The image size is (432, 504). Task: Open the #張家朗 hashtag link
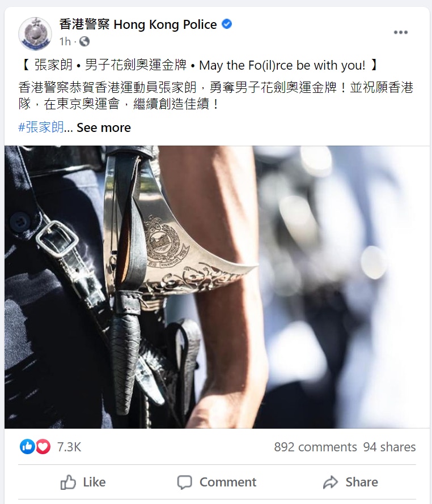pos(41,127)
